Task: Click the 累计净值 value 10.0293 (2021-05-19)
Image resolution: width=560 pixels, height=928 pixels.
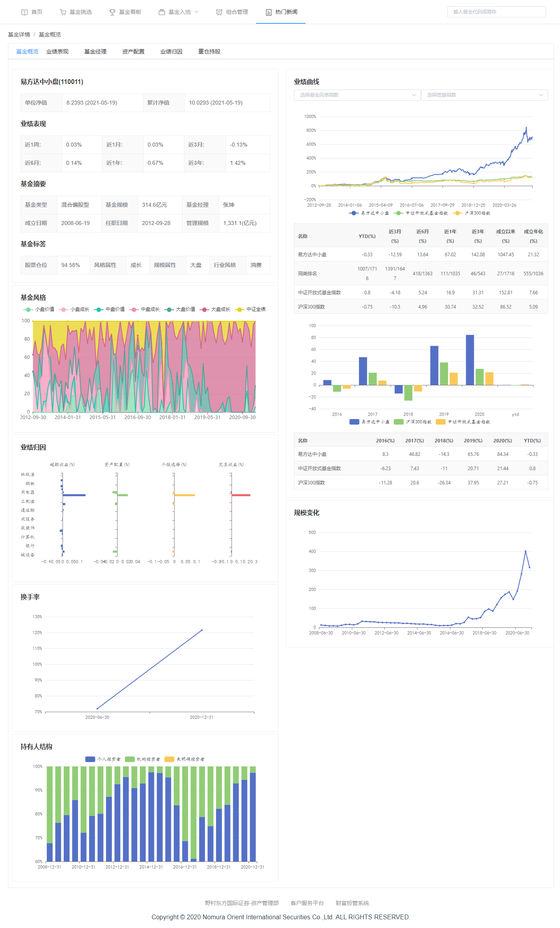Action: click(x=216, y=103)
